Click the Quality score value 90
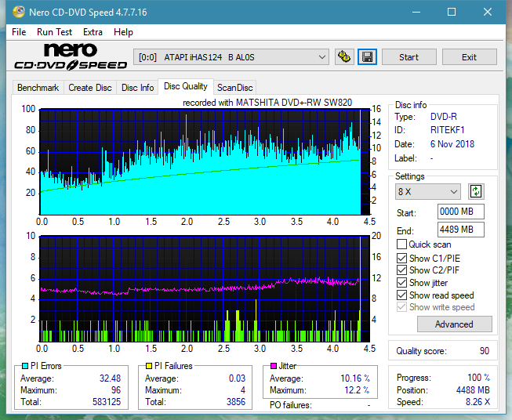The height and width of the screenshot is (420, 512). [x=485, y=351]
